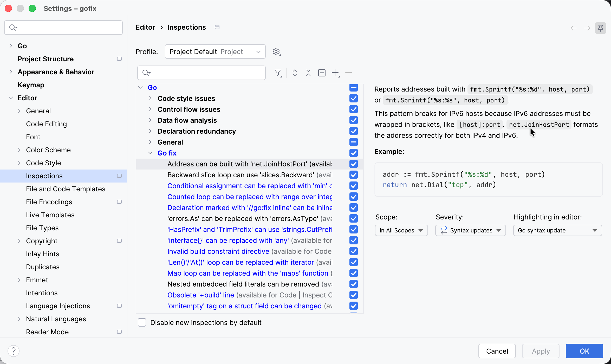Collapse the Go inspections root node
Viewport: 611px width, 364px height.
point(141,88)
